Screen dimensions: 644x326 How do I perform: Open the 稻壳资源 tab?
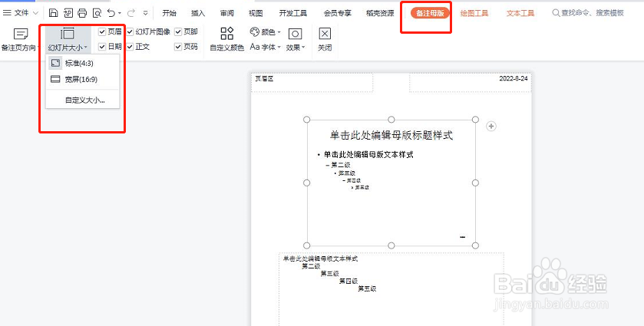pyautogui.click(x=380, y=13)
